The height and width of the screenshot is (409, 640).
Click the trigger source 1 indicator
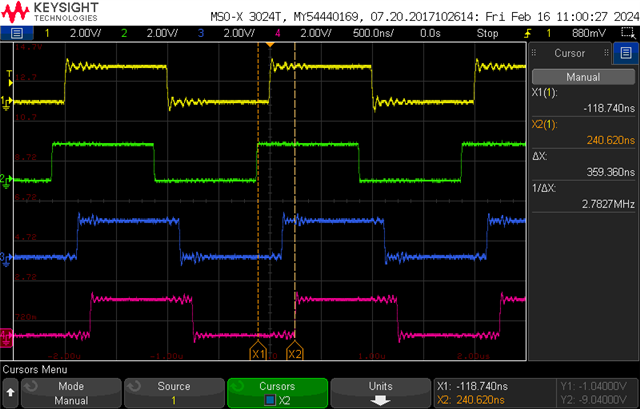tap(549, 33)
